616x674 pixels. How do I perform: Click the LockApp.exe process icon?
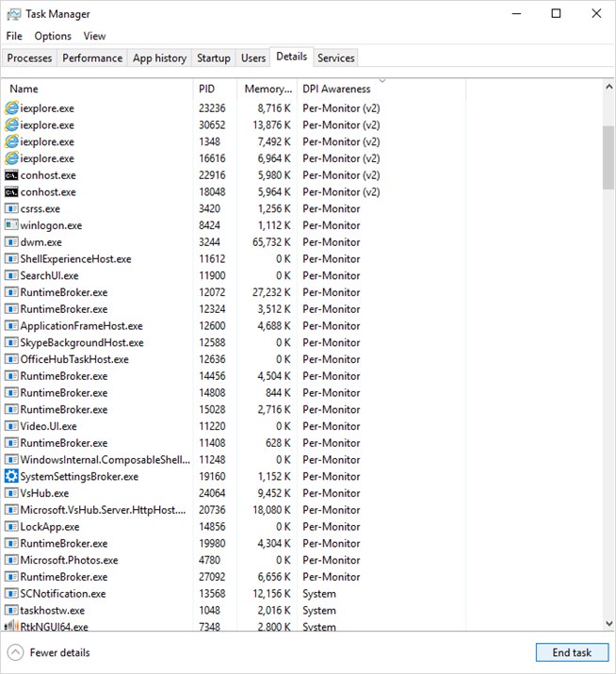(11, 526)
